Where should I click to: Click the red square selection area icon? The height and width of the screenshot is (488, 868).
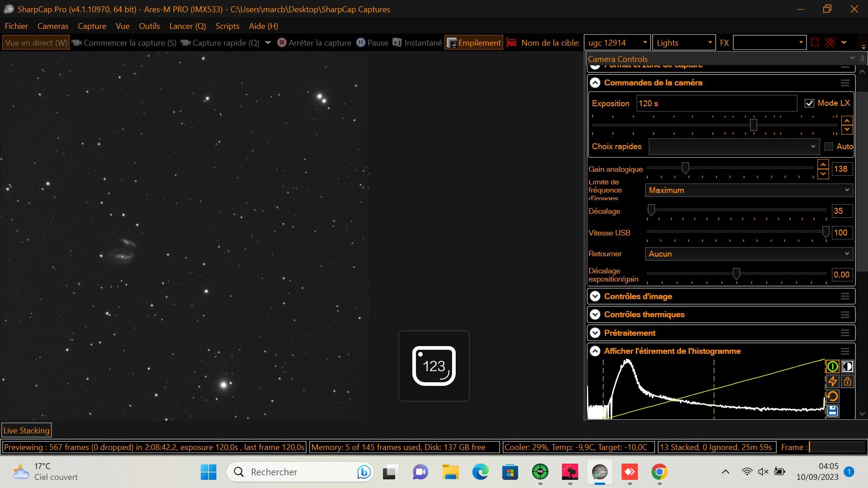[815, 43]
